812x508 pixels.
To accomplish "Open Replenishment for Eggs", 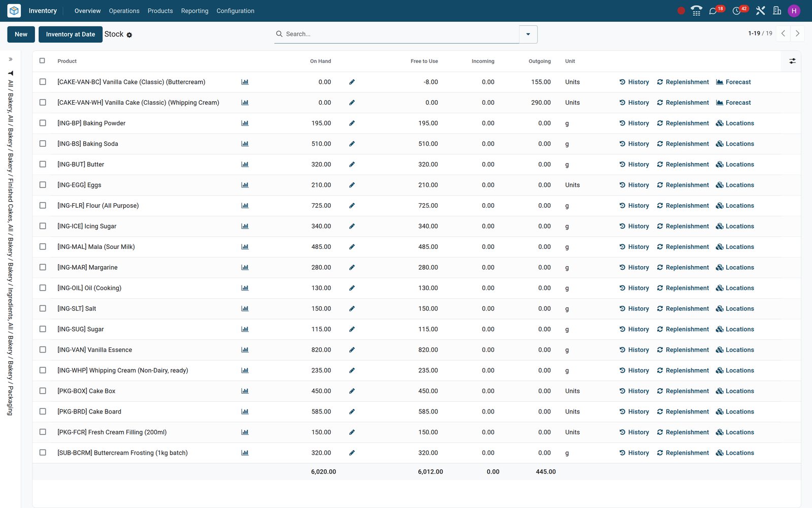I will (x=683, y=185).
